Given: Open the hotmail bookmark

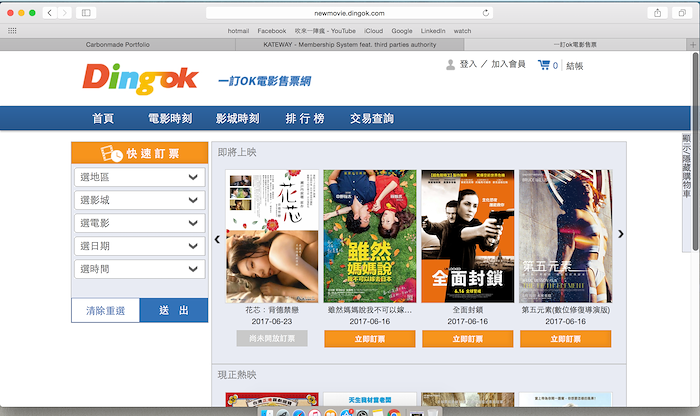Looking at the screenshot, I should [238, 31].
